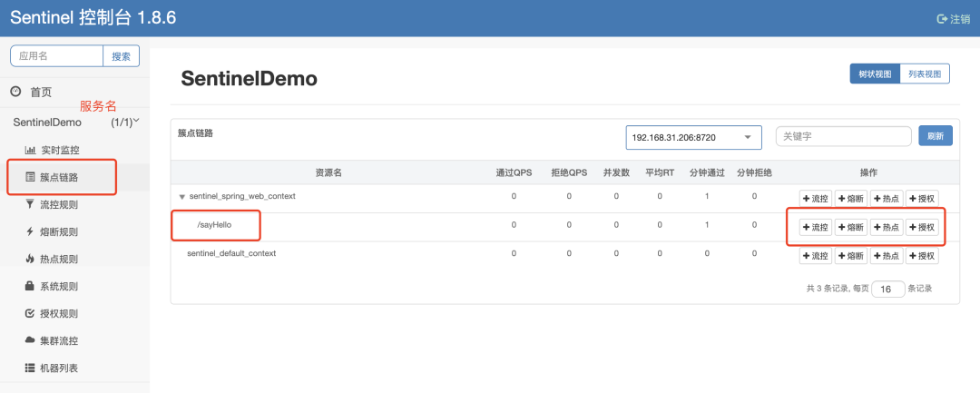Click the records-per-page field showing 16
Screen dimensions: 980x393
point(887,290)
